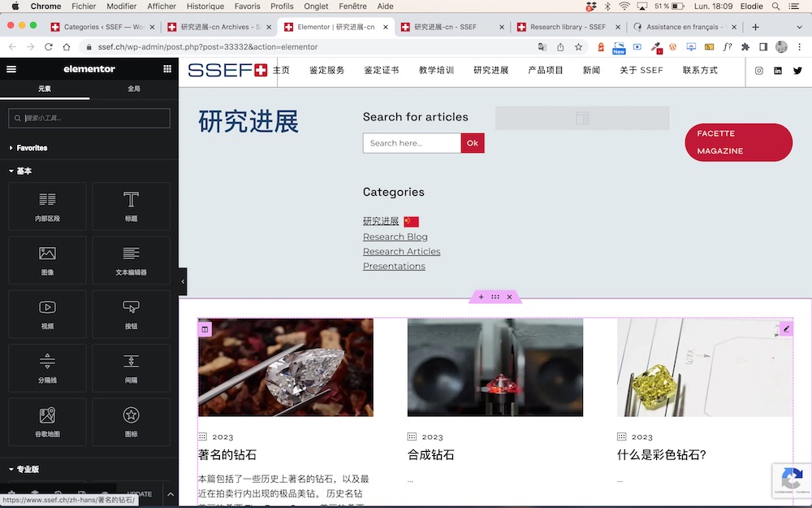Open a new Chrome tab

(755, 27)
